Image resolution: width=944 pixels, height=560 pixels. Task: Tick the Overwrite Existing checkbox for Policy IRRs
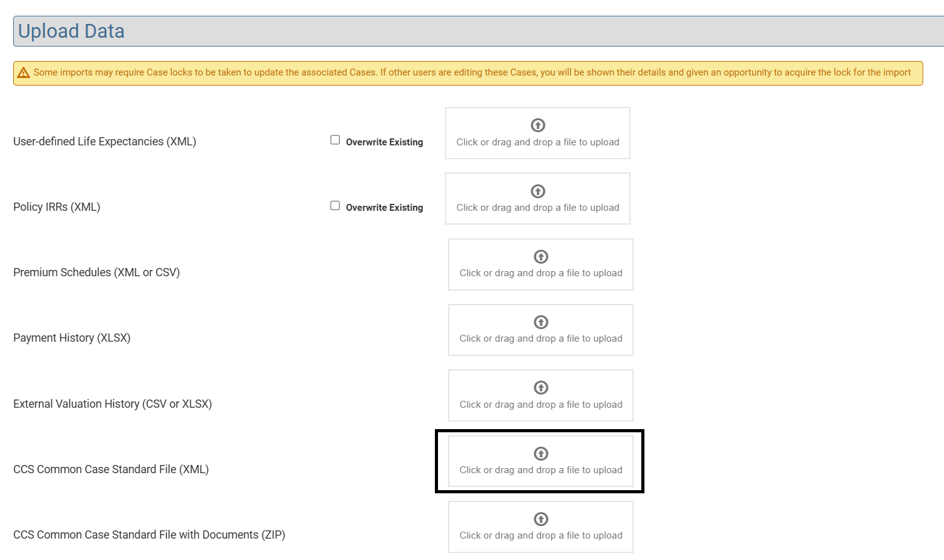[335, 206]
